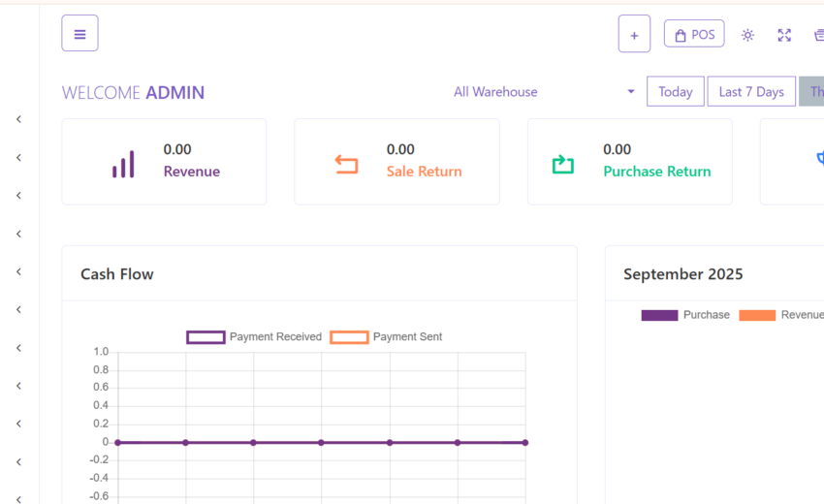
Task: Toggle Payment Sent legend in Cash Flow
Action: click(x=386, y=337)
